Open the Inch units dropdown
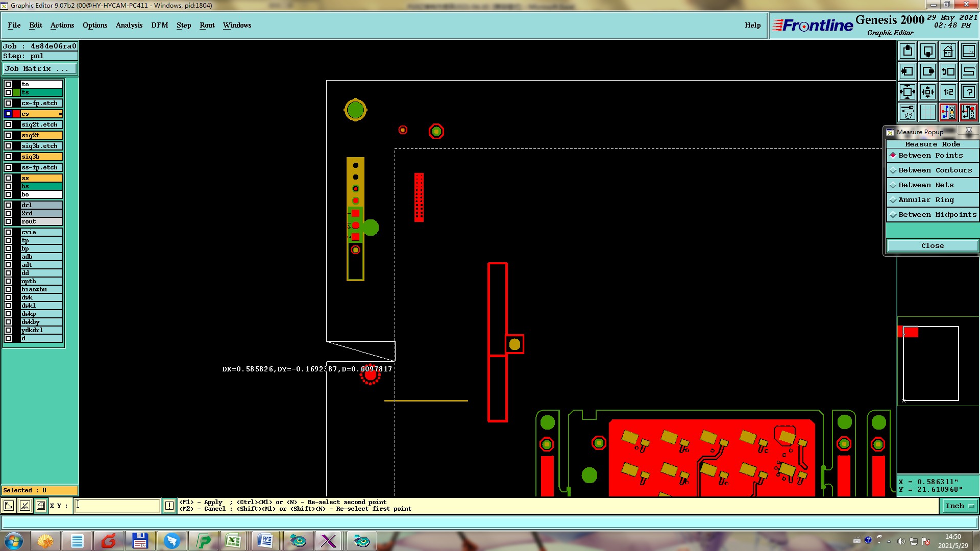This screenshot has height=551, width=980. 960,506
